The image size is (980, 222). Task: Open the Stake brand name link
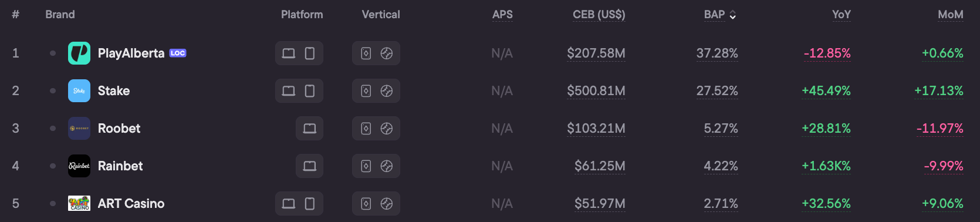[114, 91]
